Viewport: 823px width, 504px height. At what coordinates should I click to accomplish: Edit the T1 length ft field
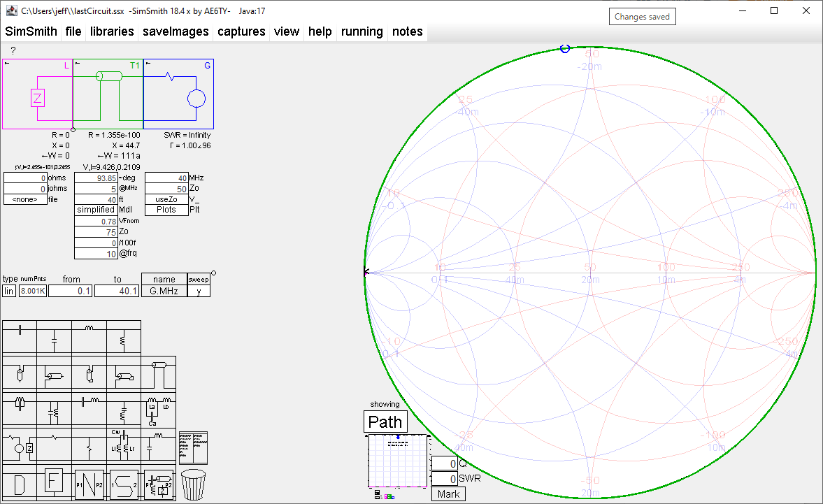96,199
